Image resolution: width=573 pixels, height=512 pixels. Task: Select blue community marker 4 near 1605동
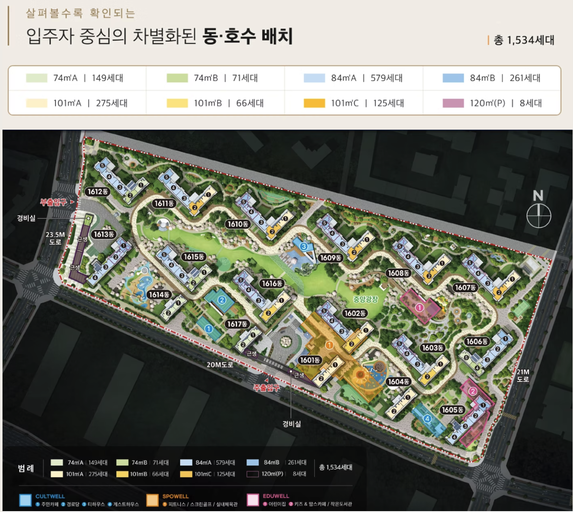pos(428,418)
